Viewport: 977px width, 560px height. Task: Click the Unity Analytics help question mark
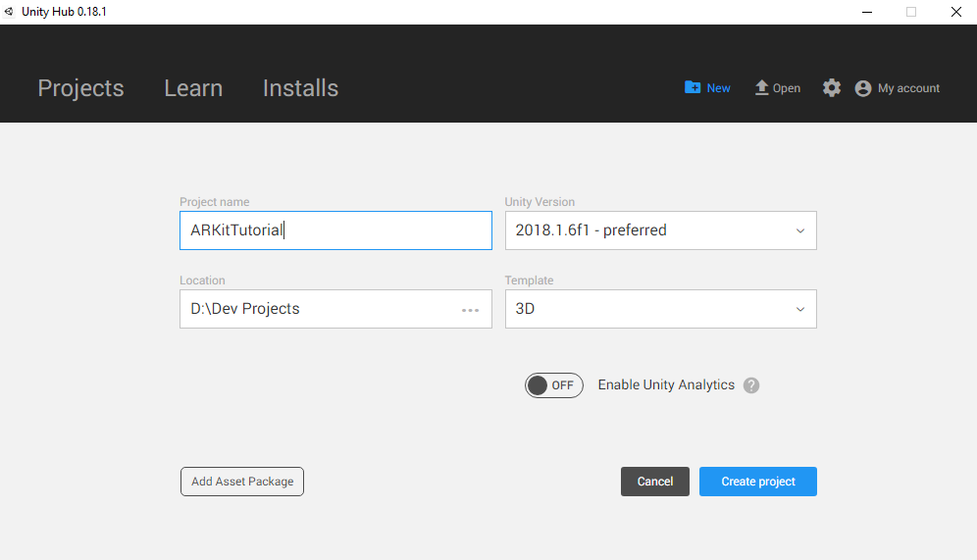point(751,385)
